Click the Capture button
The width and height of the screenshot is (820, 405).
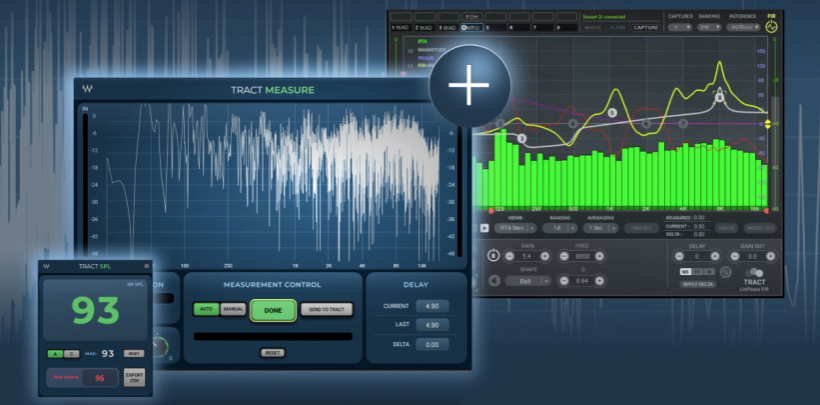645,27
